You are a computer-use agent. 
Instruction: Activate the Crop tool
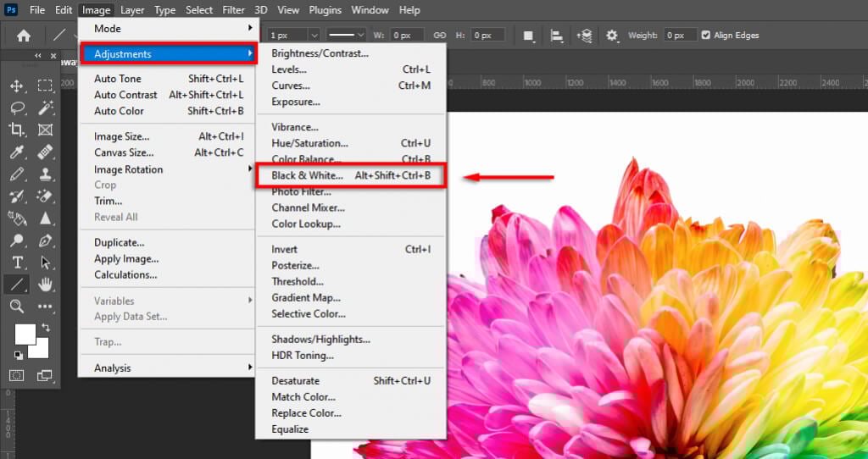tap(16, 130)
